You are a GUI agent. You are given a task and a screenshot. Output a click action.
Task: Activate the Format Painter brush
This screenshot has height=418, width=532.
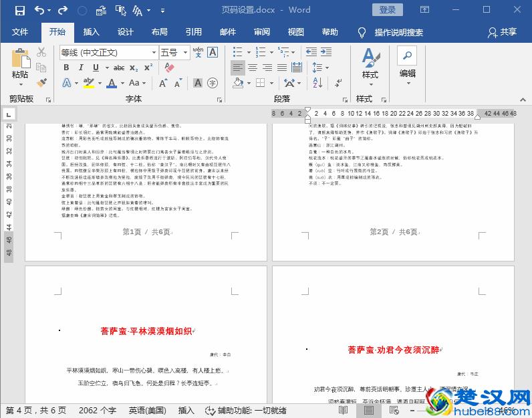tap(41, 82)
